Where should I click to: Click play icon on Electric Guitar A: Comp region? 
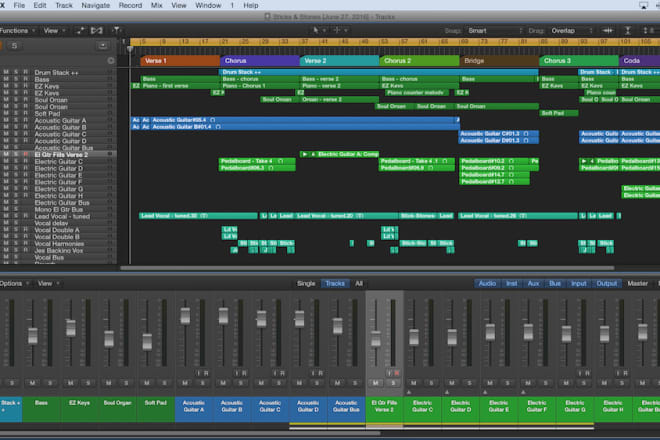[x=305, y=154]
